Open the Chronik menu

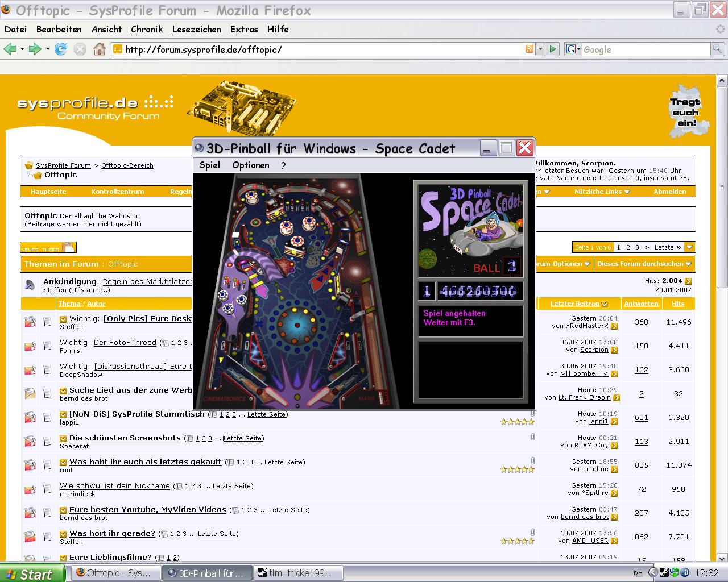coord(147,29)
